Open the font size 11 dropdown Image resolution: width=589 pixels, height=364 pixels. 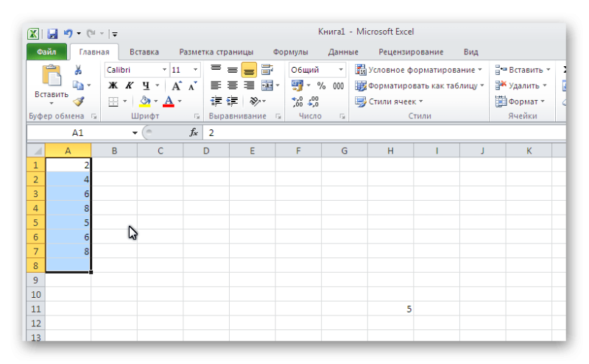pos(195,70)
